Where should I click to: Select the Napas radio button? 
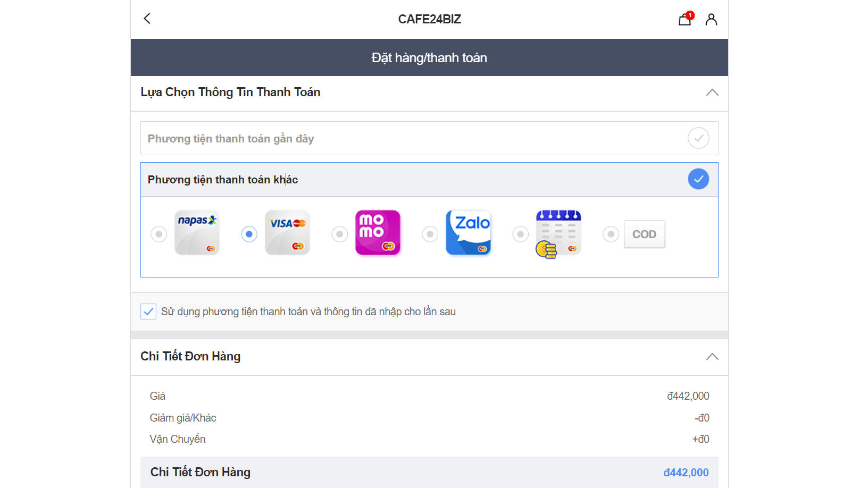click(159, 234)
